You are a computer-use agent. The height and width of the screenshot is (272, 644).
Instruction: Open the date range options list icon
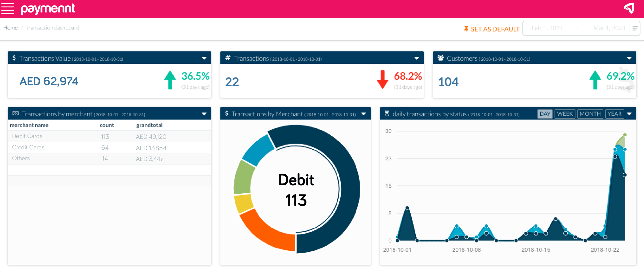(635, 28)
